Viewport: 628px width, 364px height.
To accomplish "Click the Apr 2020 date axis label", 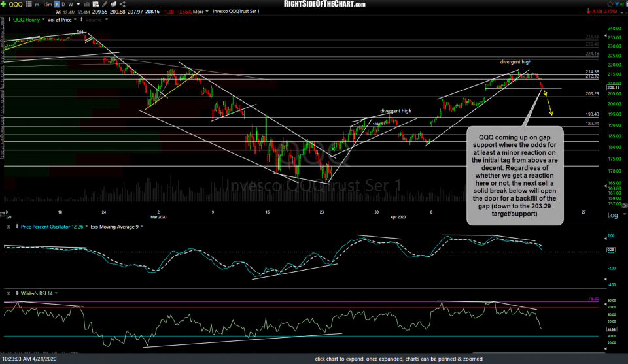I will 398,217.
